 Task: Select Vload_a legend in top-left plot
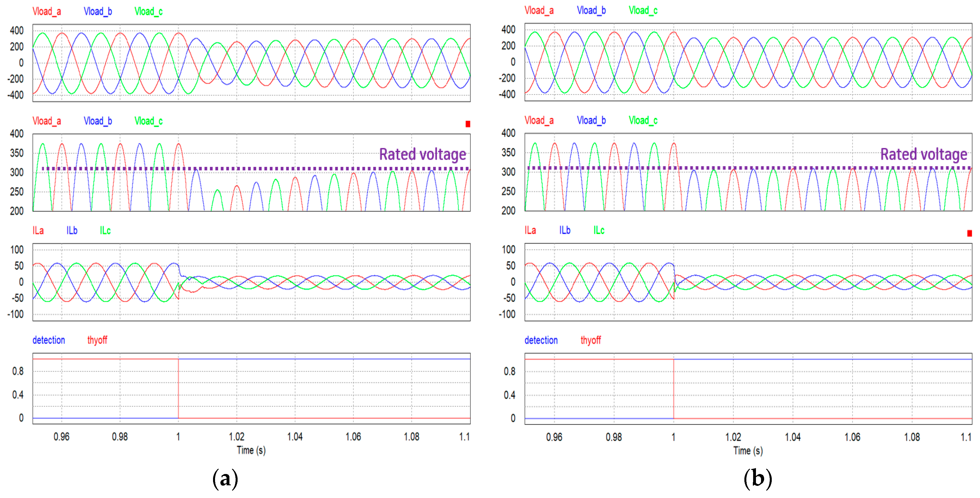pyautogui.click(x=46, y=11)
